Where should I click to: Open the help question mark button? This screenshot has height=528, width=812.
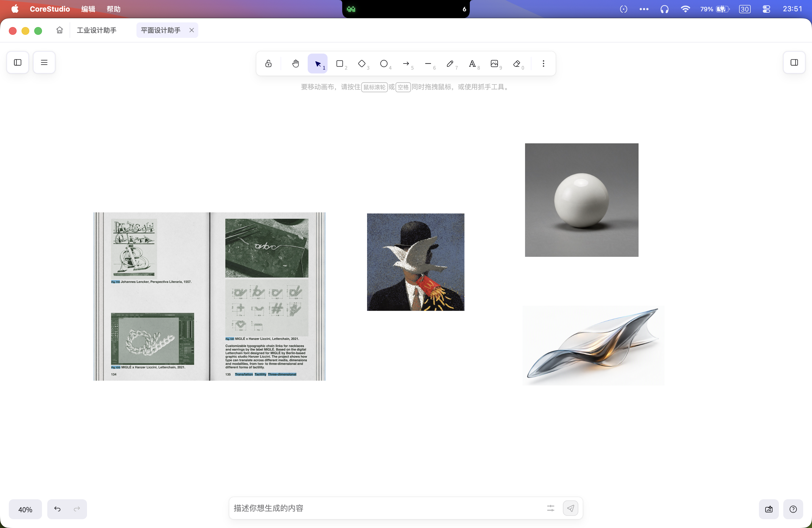tap(793, 509)
